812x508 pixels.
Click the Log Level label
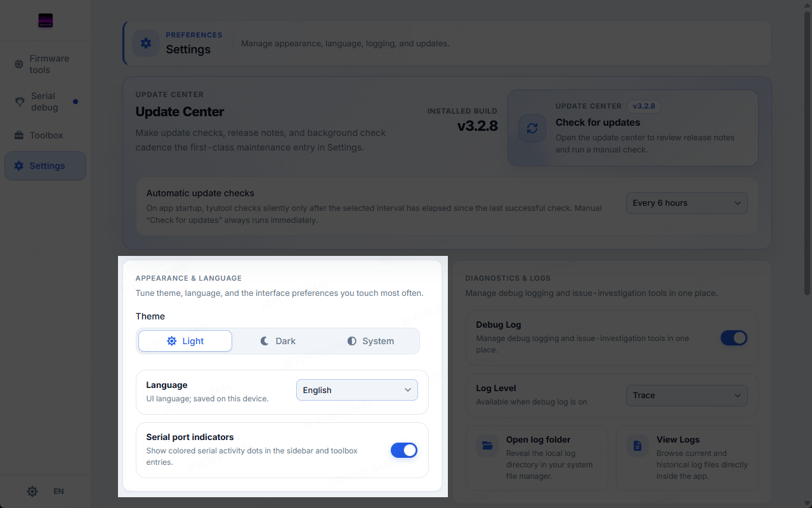point(496,388)
